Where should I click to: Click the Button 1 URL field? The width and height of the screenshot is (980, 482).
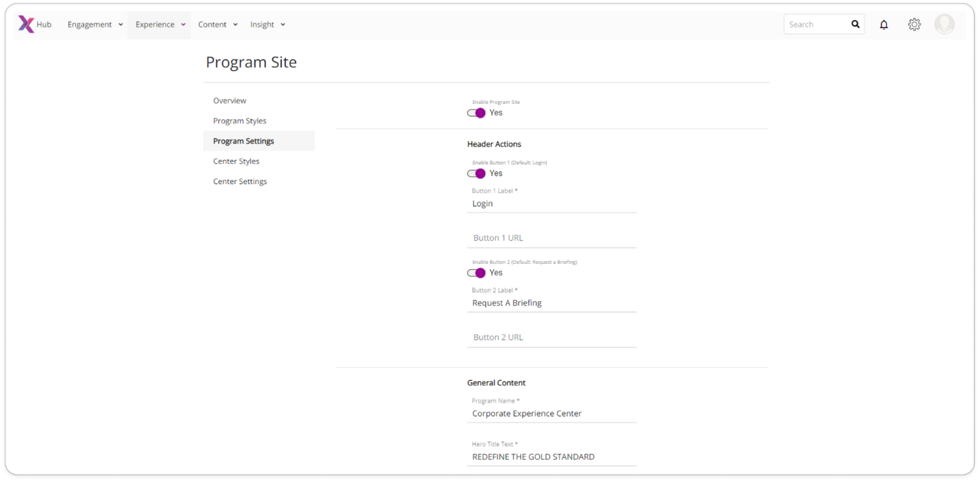tap(552, 238)
